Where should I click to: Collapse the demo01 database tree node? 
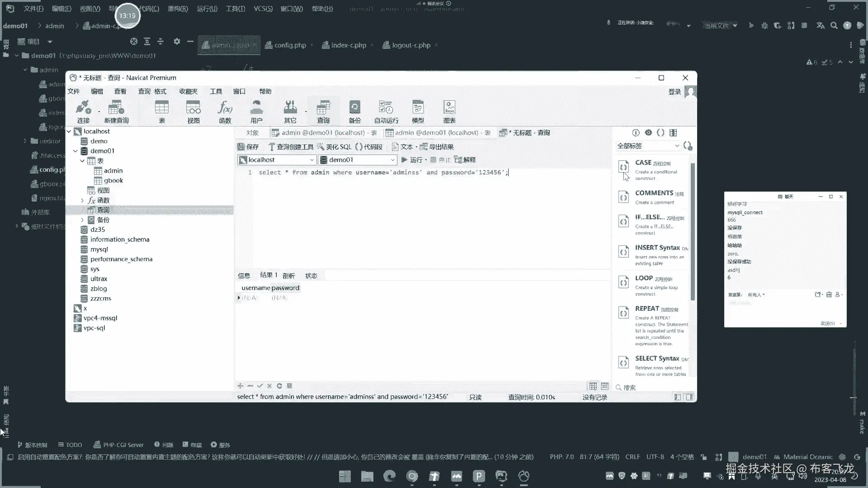pos(75,151)
